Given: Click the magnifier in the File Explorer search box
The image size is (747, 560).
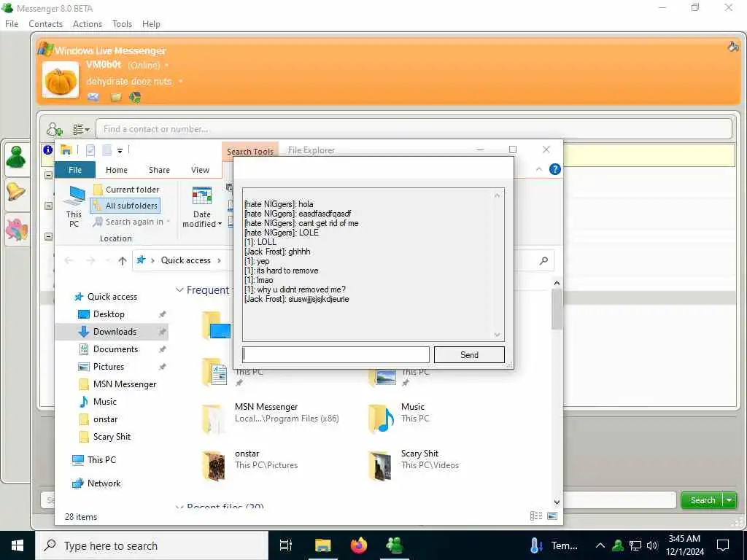Looking at the screenshot, I should point(543,260).
